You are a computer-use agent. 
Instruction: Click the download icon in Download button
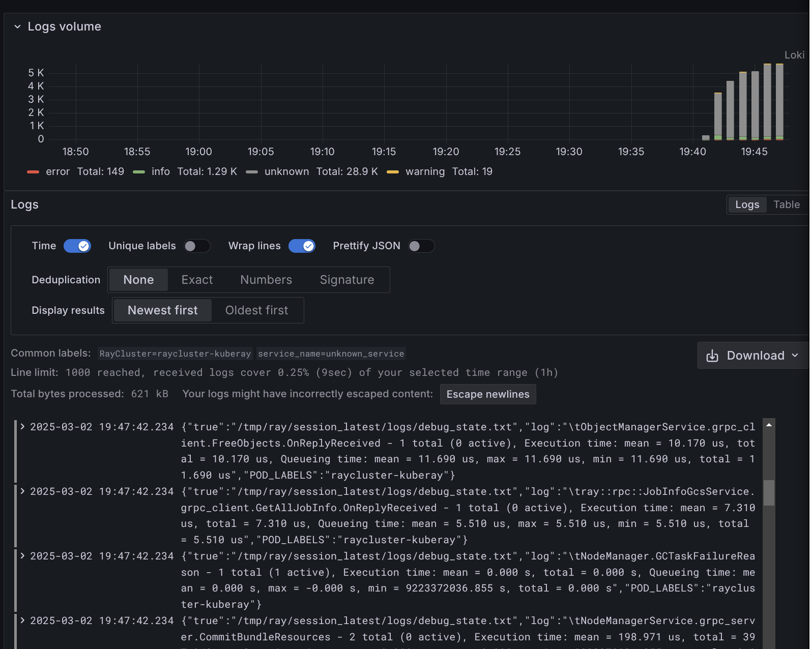point(712,356)
